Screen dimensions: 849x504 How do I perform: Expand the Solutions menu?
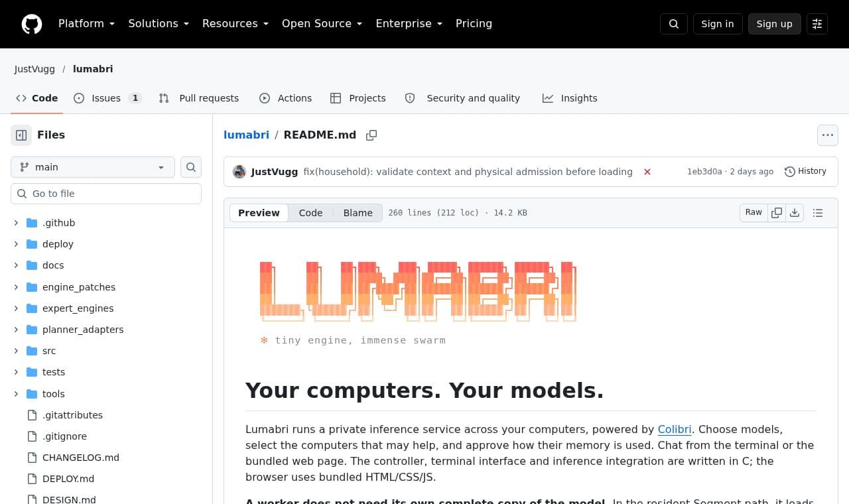159,24
